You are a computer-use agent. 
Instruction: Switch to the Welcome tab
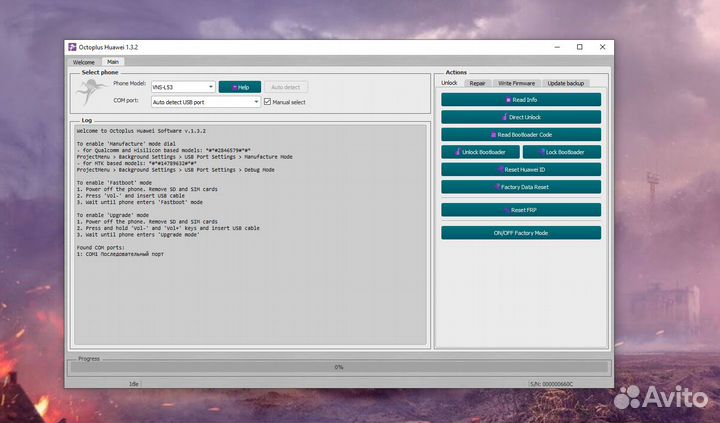click(84, 62)
